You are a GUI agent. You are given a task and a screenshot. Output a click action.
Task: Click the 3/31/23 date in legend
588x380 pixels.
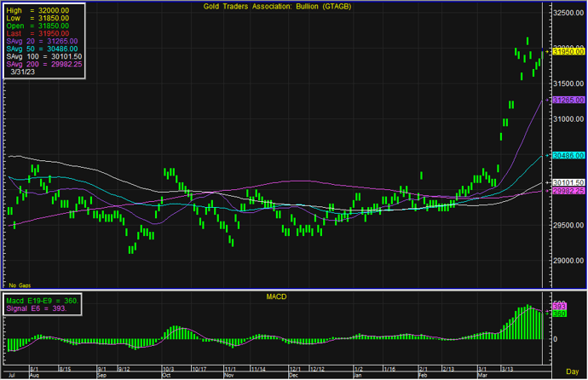click(x=25, y=72)
